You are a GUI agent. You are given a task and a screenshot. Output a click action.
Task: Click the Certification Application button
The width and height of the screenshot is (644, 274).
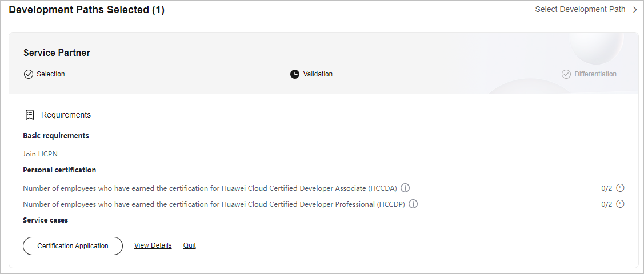73,245
